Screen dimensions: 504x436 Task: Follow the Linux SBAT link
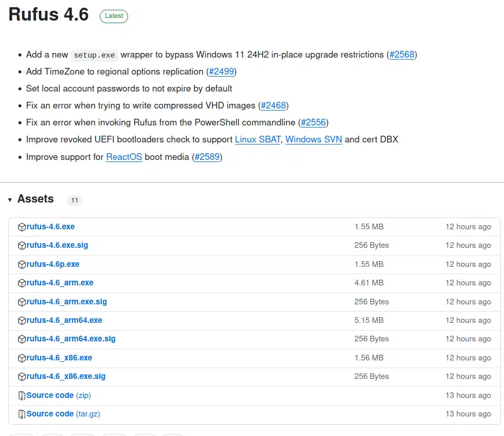pos(258,139)
